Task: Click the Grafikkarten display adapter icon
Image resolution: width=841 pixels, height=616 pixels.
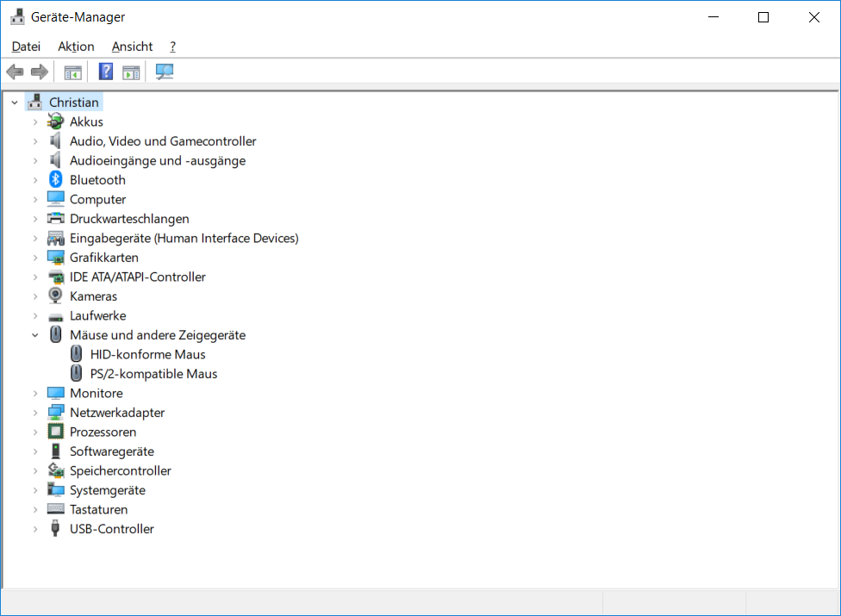Action: [x=55, y=258]
